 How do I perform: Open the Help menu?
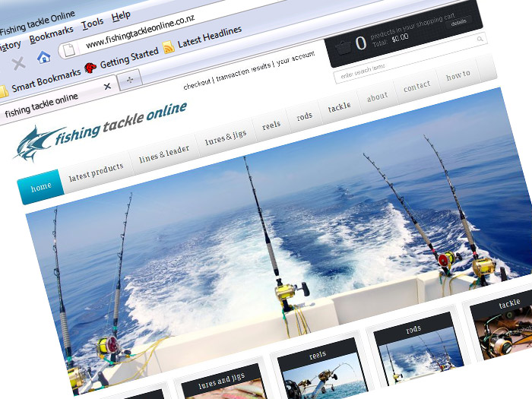click(121, 15)
